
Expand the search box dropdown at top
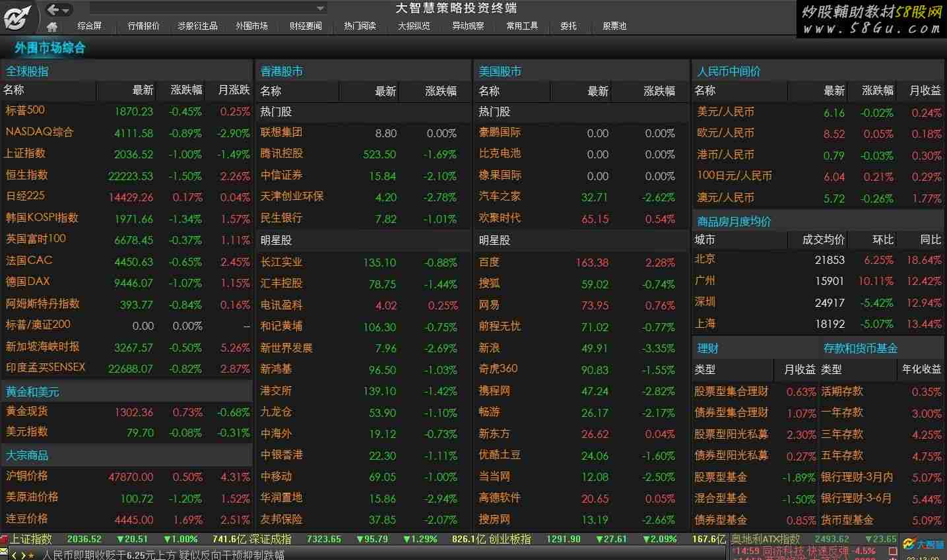click(320, 9)
